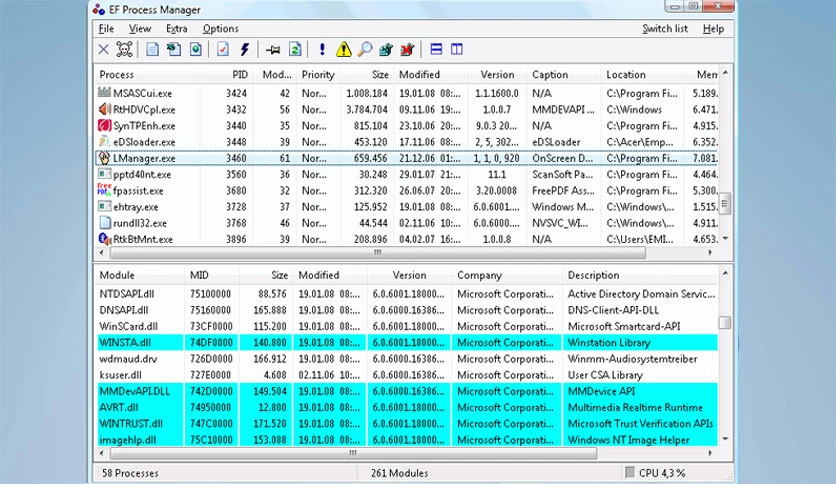The width and height of the screenshot is (836, 484).
Task: Open the Extra menu
Action: coord(176,29)
